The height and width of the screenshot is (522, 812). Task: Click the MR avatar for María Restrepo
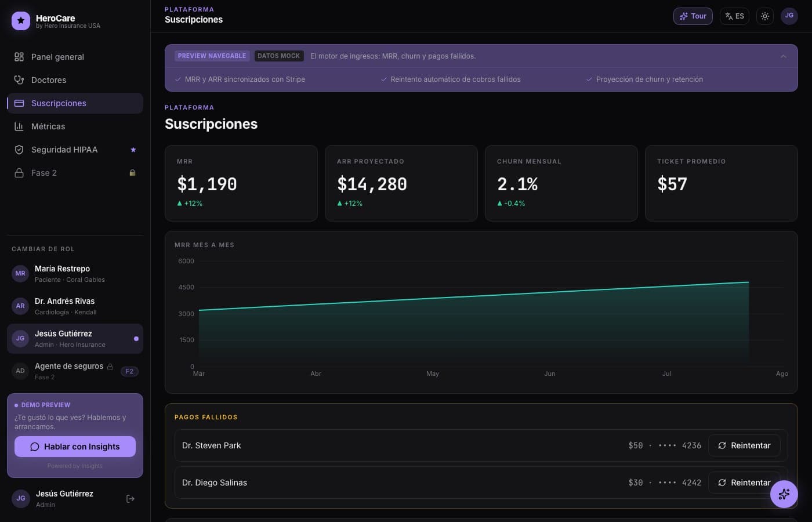tap(20, 274)
